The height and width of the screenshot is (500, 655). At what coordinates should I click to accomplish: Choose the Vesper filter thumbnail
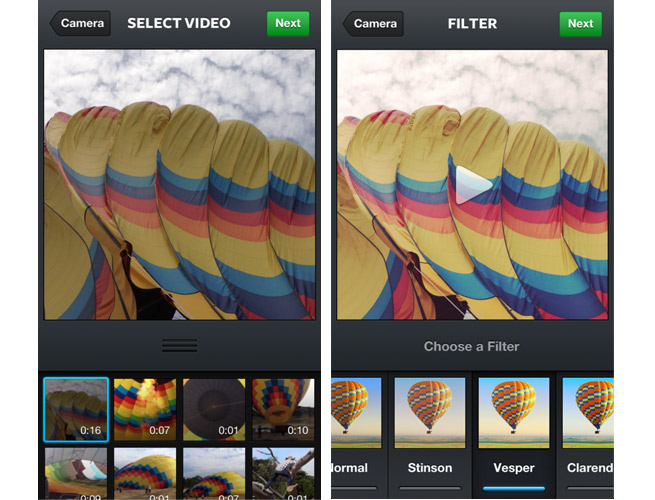[x=514, y=413]
